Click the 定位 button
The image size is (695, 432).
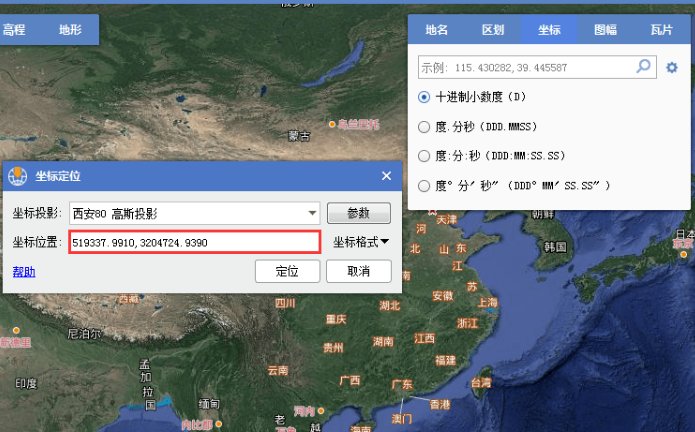(287, 271)
